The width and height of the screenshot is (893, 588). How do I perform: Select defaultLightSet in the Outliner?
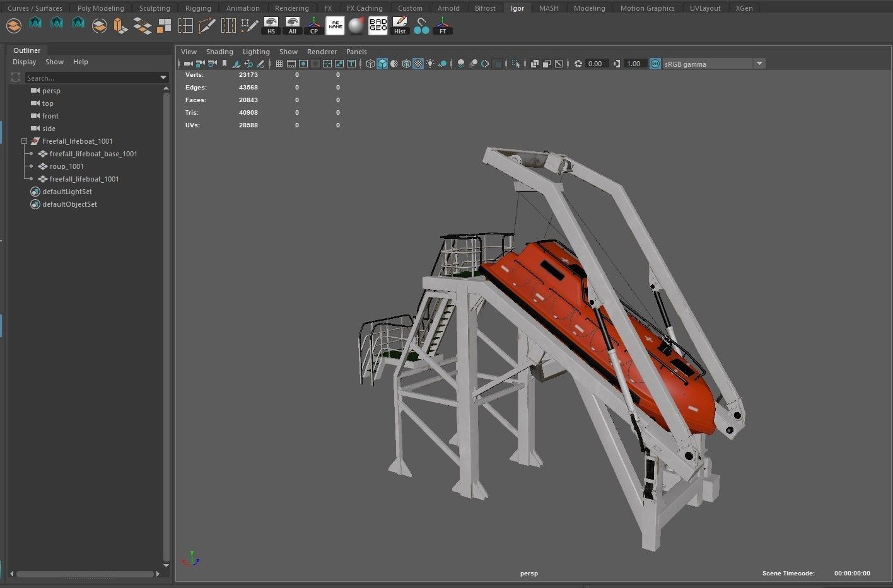pyautogui.click(x=67, y=192)
